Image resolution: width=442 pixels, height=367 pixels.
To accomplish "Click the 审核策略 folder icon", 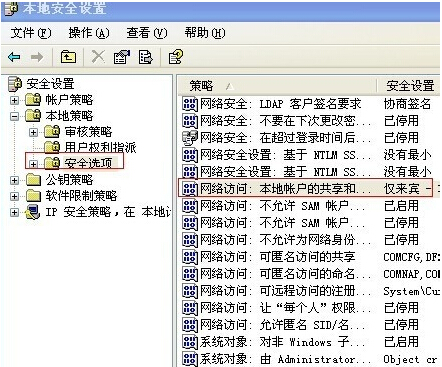I will click(52, 131).
